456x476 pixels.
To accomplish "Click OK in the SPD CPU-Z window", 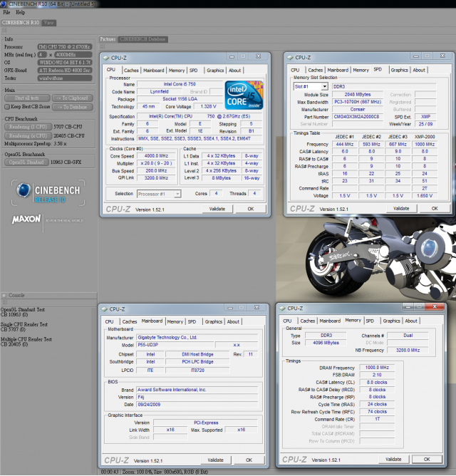I will pyautogui.click(x=435, y=209).
